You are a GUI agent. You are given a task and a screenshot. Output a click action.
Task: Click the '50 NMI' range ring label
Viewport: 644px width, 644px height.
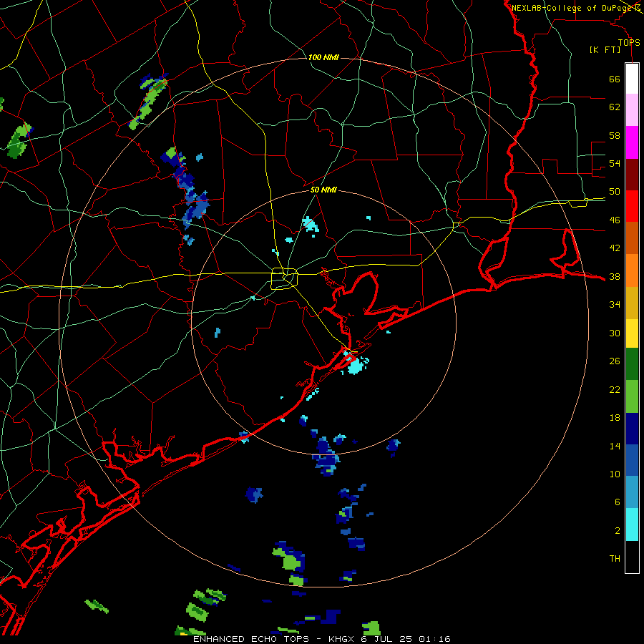click(x=323, y=190)
